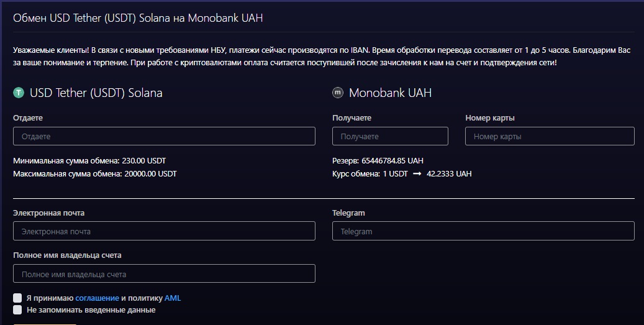Click the 'USD Tether (USDT) Solana' section heading
Image resolution: width=644 pixels, height=325 pixels.
tap(96, 93)
